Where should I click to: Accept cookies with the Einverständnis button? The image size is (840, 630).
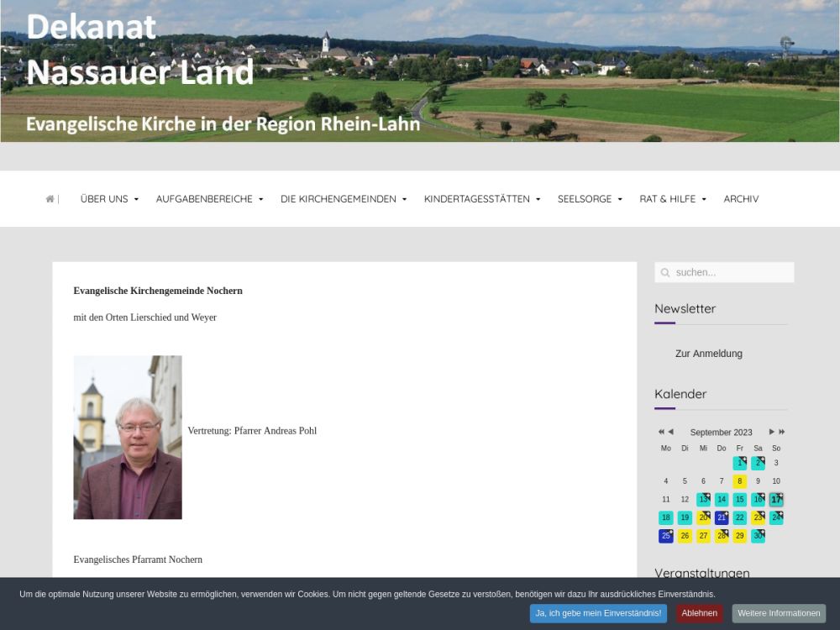tap(598, 613)
